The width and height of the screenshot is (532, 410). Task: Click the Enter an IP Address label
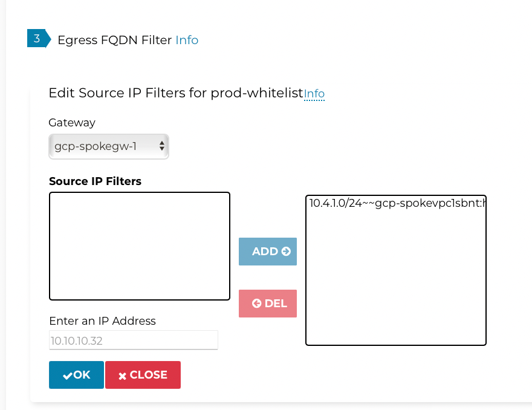(x=102, y=321)
